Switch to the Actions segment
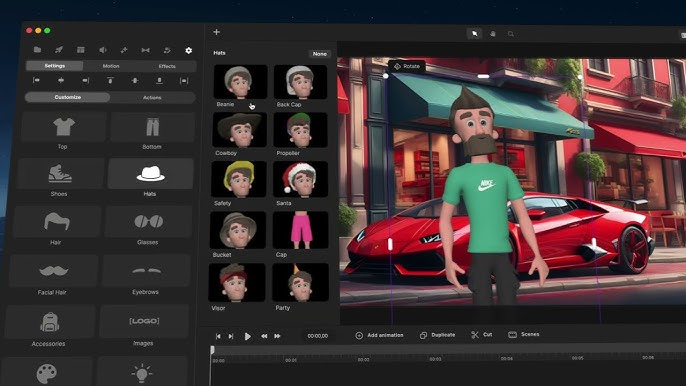Viewport: 686px width, 386px height. click(x=152, y=98)
